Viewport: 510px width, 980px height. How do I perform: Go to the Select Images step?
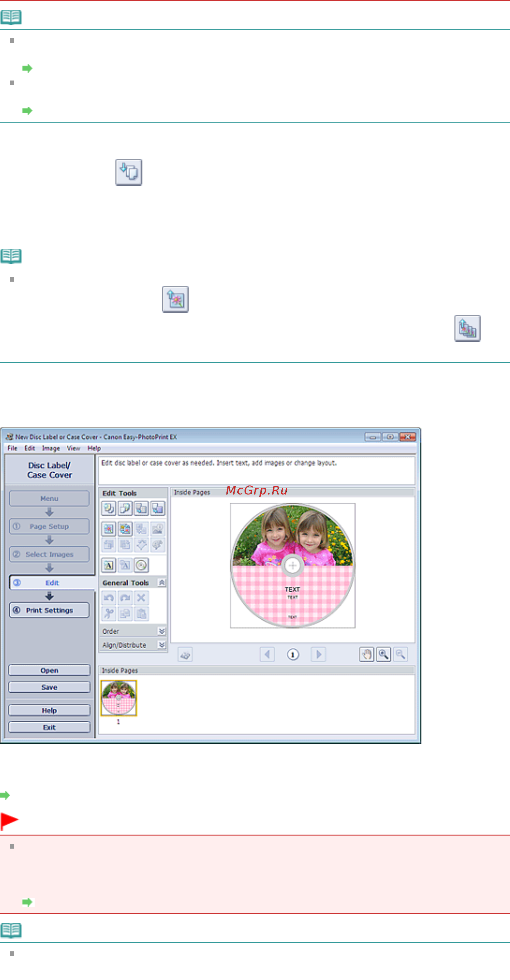coord(49,554)
